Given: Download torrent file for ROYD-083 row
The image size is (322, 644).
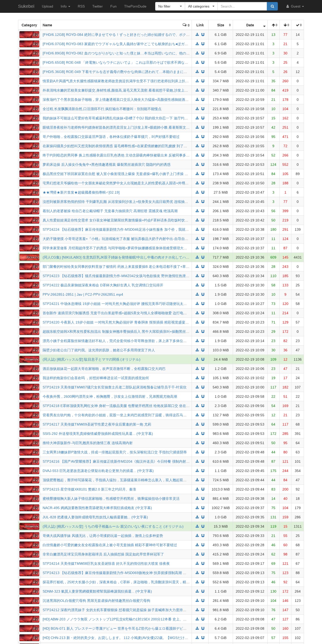Looking at the screenshot, I should [197, 44].
